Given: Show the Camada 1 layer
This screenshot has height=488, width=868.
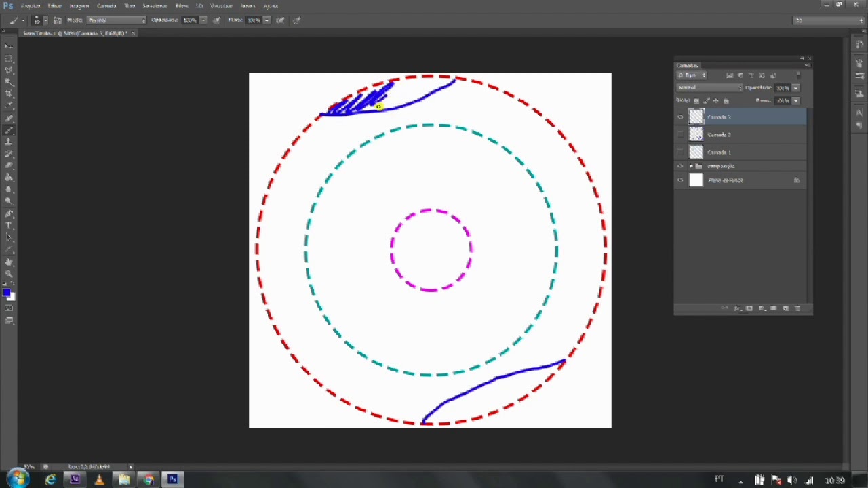Looking at the screenshot, I should [x=680, y=152].
